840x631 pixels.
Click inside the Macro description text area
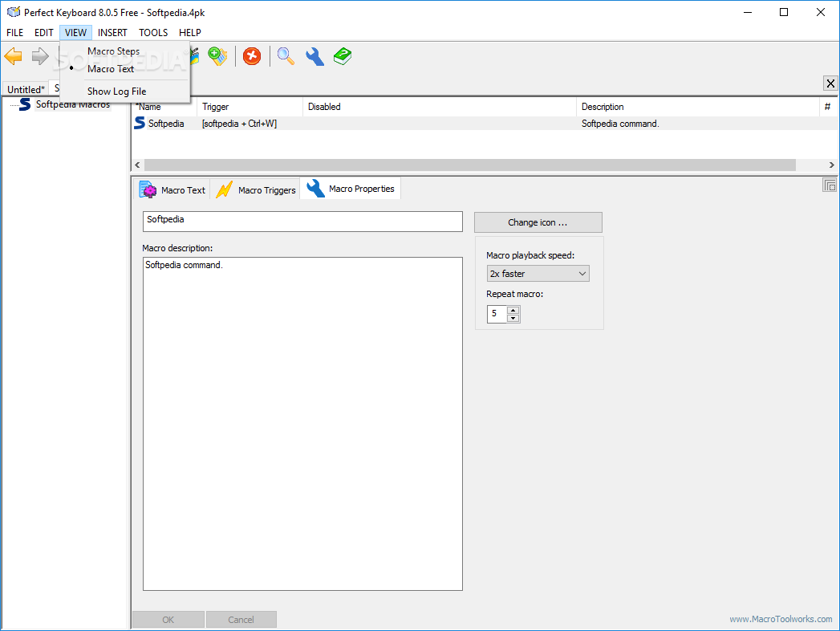point(302,424)
